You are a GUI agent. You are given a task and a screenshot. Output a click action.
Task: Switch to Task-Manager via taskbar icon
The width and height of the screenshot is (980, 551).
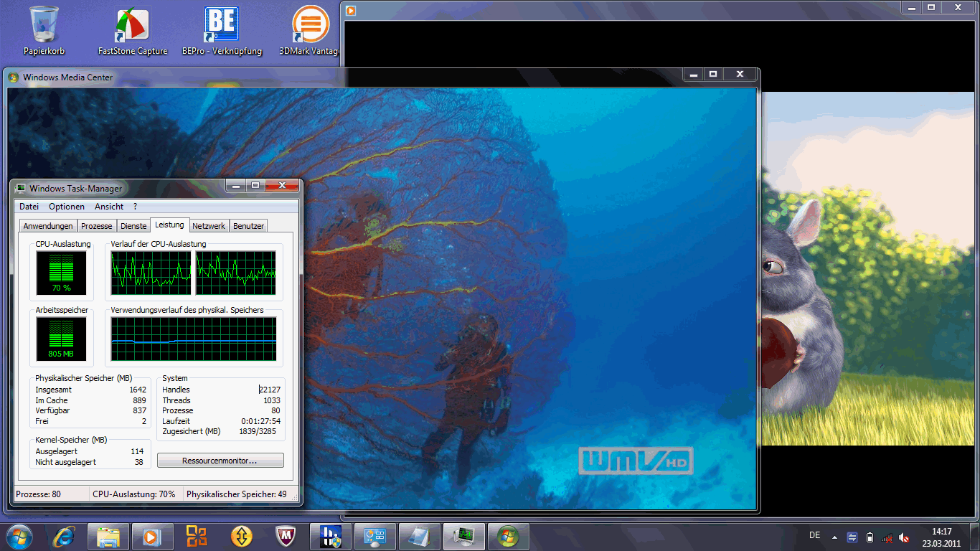click(464, 537)
